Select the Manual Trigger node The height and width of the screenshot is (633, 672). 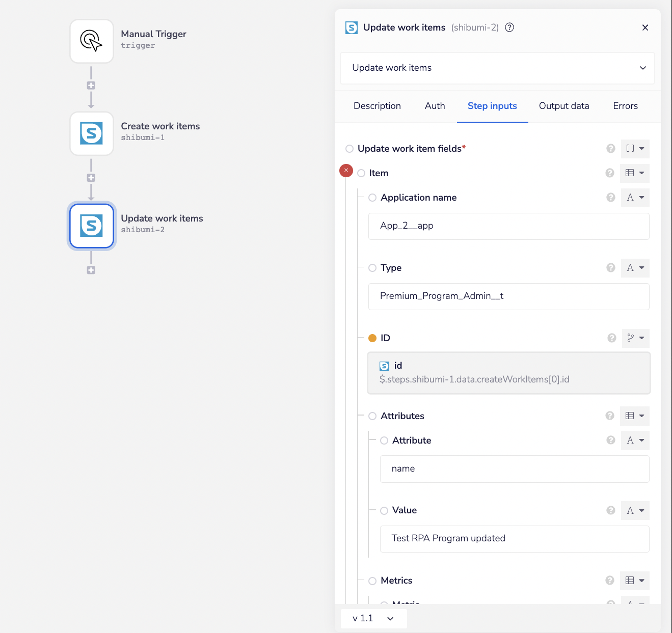[91, 41]
